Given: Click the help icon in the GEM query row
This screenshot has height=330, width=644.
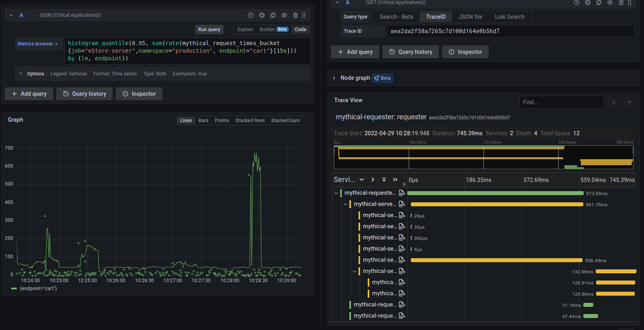Looking at the screenshot, I should point(251,15).
